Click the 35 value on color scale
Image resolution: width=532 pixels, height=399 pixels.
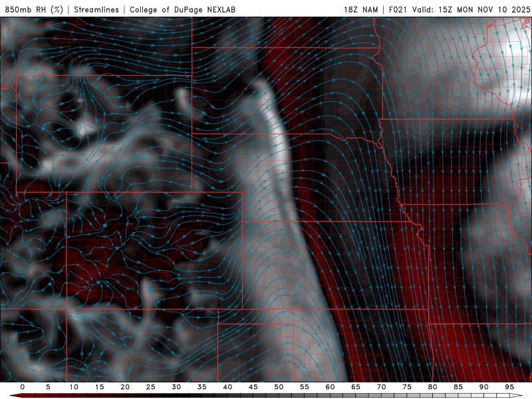click(202, 387)
